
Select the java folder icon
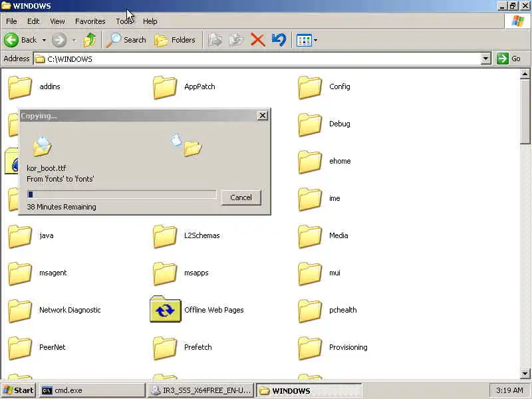(x=20, y=236)
